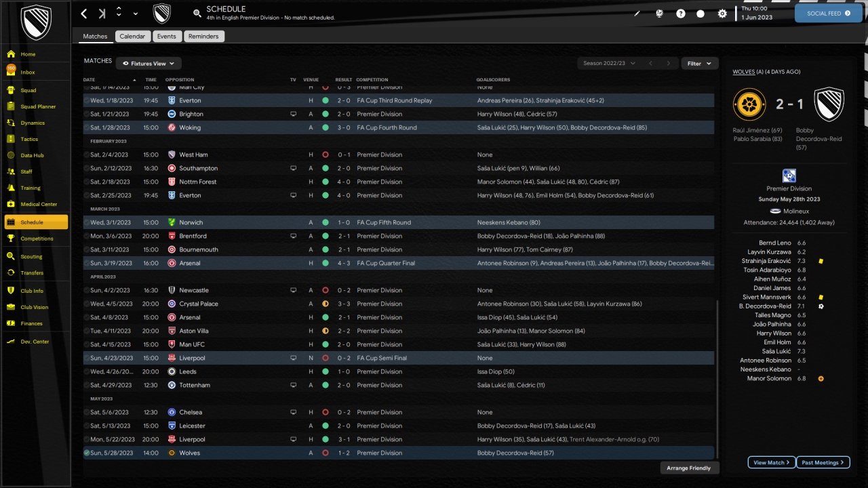Select Schedule in the sidebar menu
The width and height of the screenshot is (868, 488).
[36, 222]
